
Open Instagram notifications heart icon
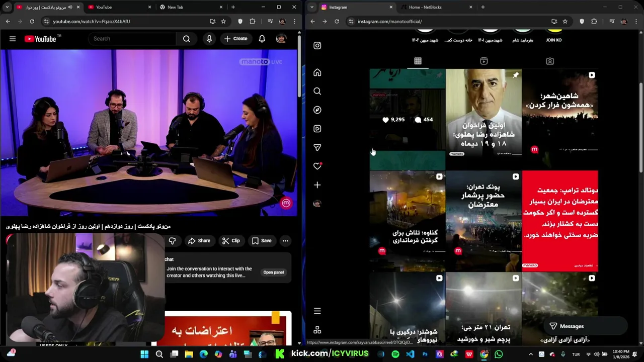click(x=317, y=166)
